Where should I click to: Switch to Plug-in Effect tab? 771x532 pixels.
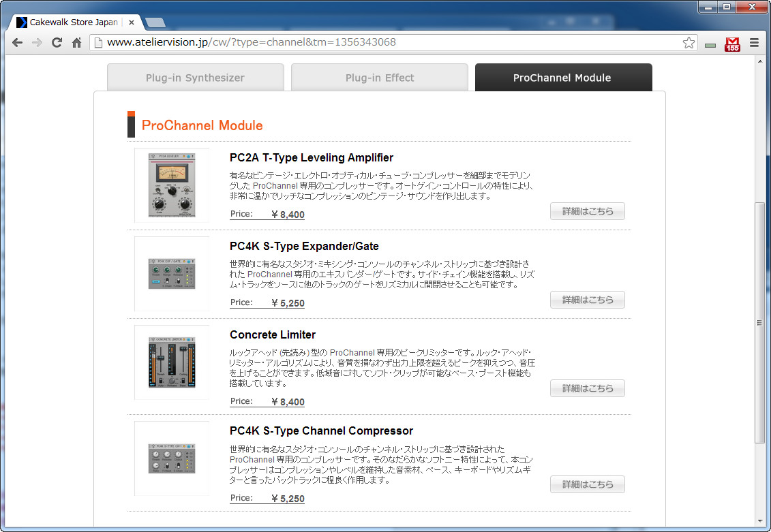(x=380, y=77)
